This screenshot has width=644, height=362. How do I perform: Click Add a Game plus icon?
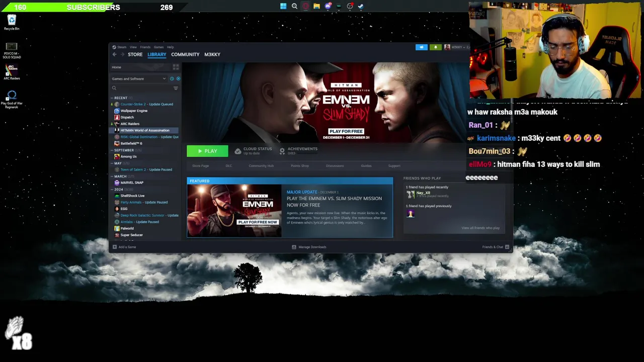(x=115, y=247)
